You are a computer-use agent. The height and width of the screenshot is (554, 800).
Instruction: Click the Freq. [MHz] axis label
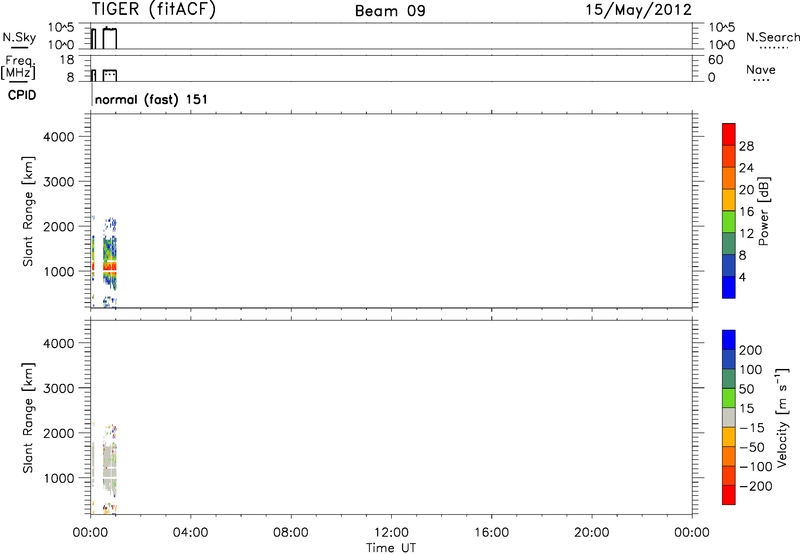tap(19, 67)
